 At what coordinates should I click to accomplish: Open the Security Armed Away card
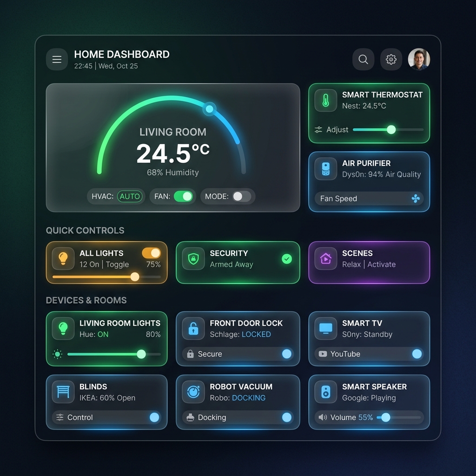tap(238, 263)
